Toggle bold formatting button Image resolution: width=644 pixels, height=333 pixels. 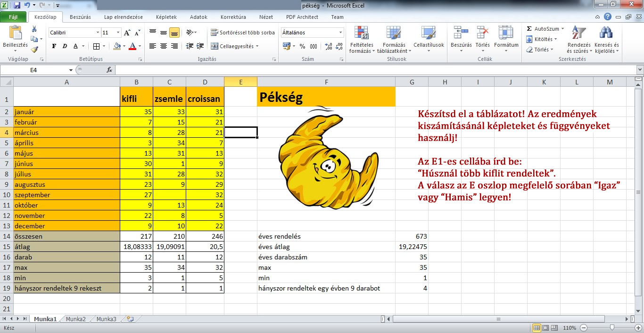coord(54,46)
